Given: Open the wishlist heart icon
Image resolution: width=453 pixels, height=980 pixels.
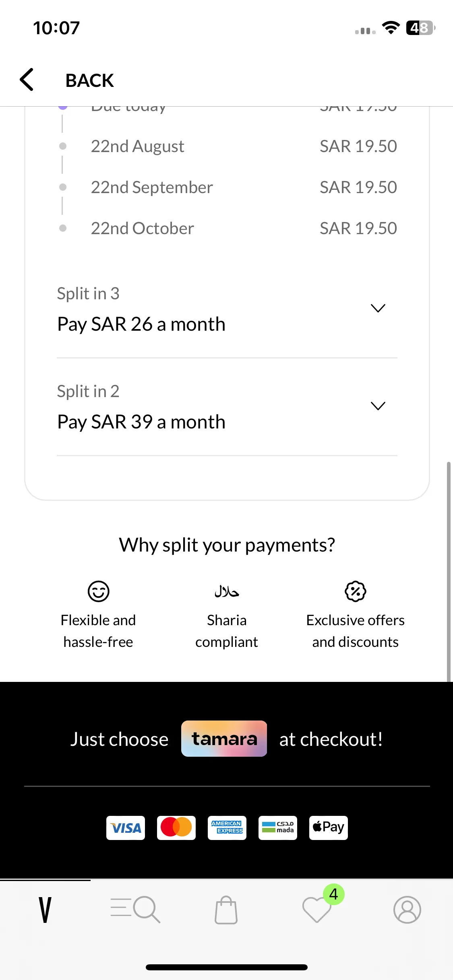Looking at the screenshot, I should (317, 910).
